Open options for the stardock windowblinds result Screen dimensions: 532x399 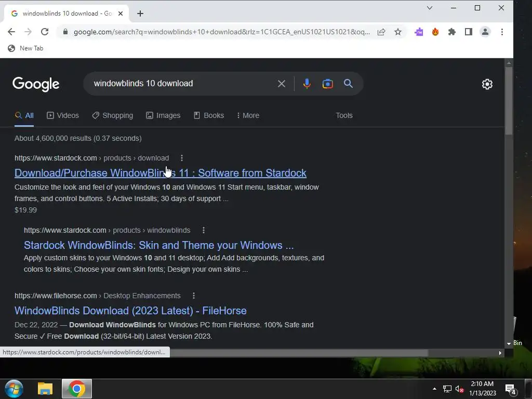click(204, 230)
